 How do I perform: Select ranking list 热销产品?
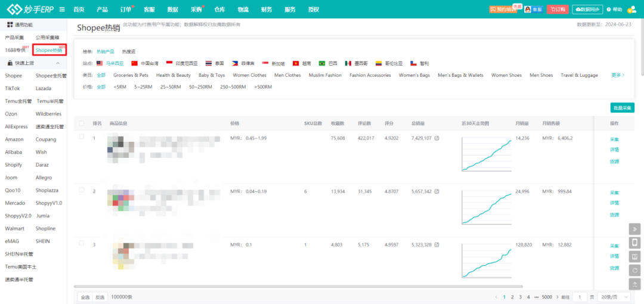tap(106, 52)
